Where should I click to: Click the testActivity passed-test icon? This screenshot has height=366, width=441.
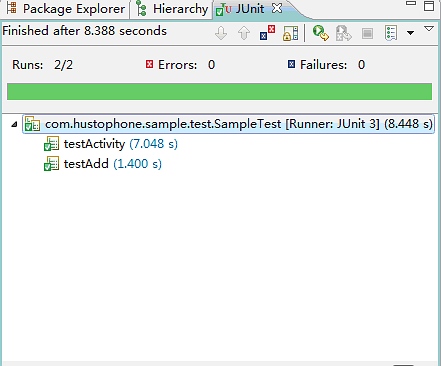51,144
